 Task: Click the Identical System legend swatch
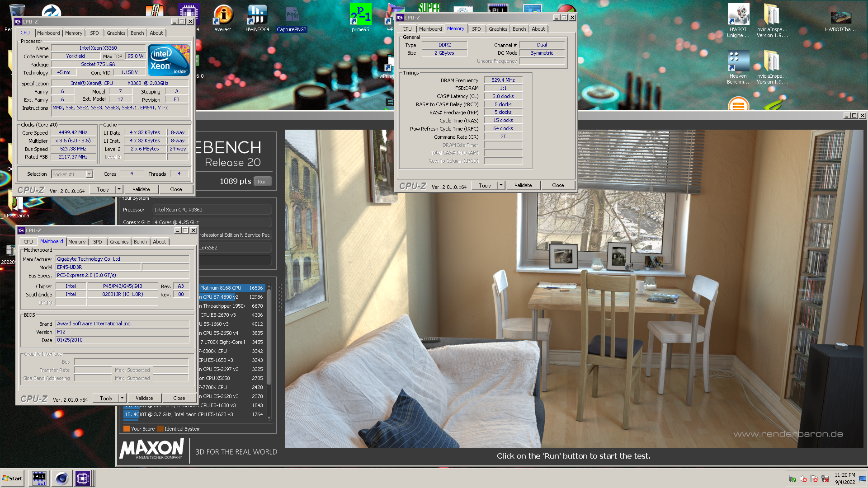click(160, 429)
